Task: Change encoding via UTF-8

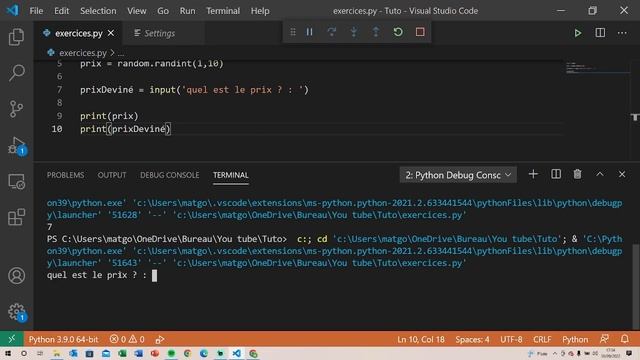Action: point(511,339)
